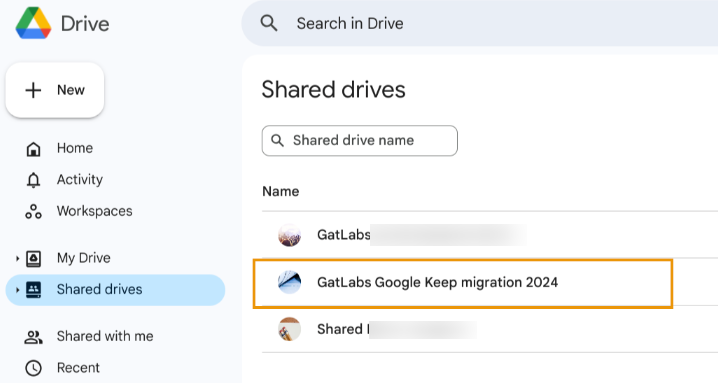Image resolution: width=718 pixels, height=383 pixels.
Task: Focus the Shared drive name filter field
Action: [x=359, y=141]
